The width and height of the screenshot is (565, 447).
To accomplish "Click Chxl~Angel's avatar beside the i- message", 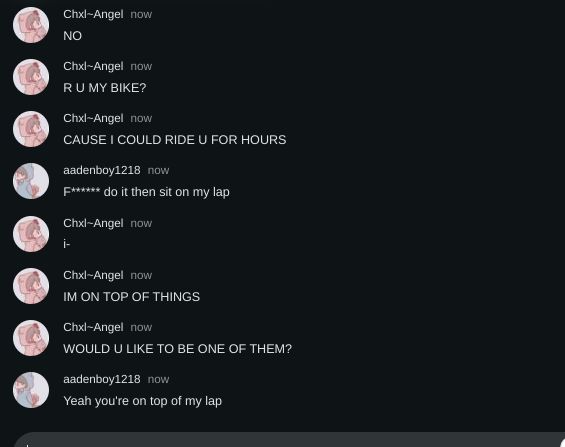I will [x=31, y=234].
